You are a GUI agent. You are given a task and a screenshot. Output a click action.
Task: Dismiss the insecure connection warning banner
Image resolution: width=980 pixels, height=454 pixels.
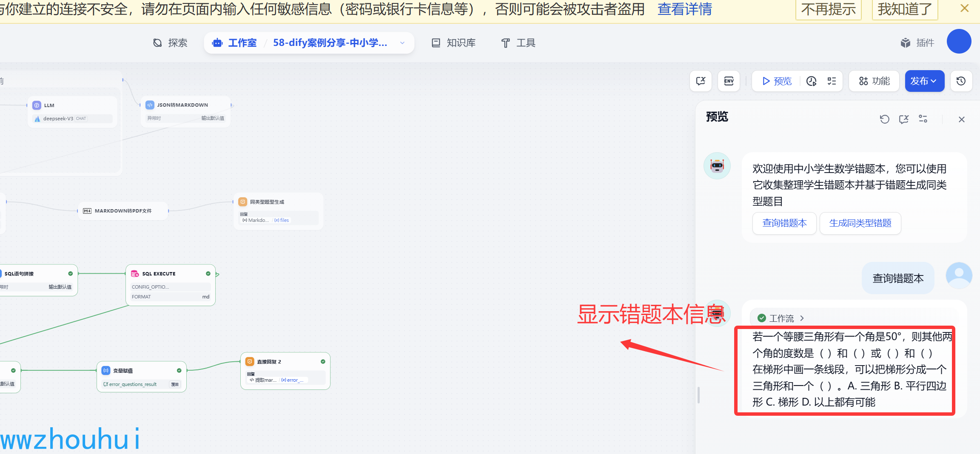point(964,9)
